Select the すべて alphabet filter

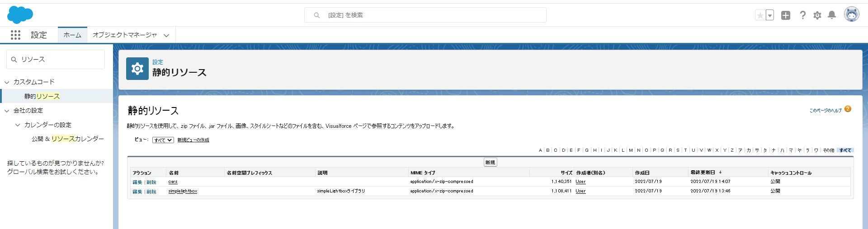pos(845,150)
